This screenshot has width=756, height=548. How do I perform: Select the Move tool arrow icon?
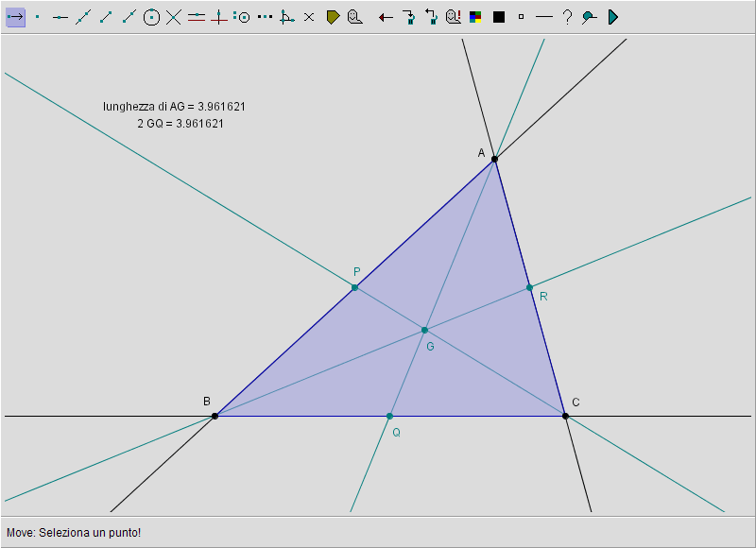(15, 17)
